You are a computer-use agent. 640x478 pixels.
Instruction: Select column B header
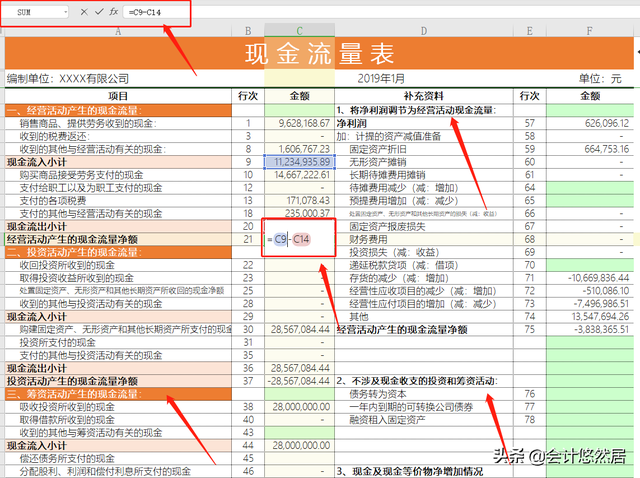pos(248,31)
